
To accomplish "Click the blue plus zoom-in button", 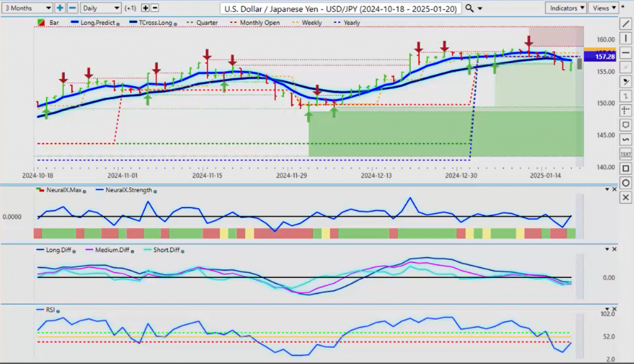I will pyautogui.click(x=60, y=8).
